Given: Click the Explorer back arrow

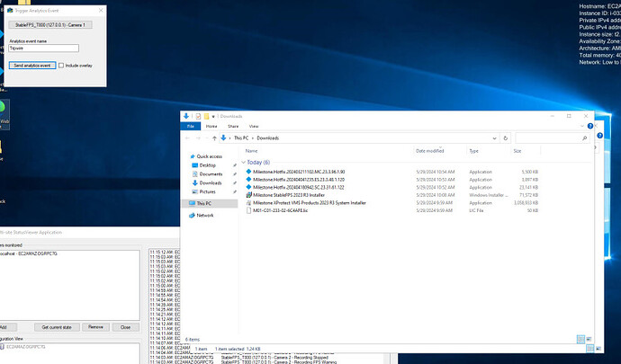Looking at the screenshot, I should click(x=187, y=138).
